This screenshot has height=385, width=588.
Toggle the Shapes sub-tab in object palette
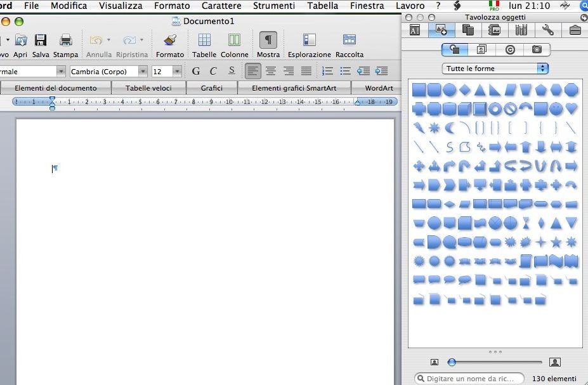pos(455,49)
